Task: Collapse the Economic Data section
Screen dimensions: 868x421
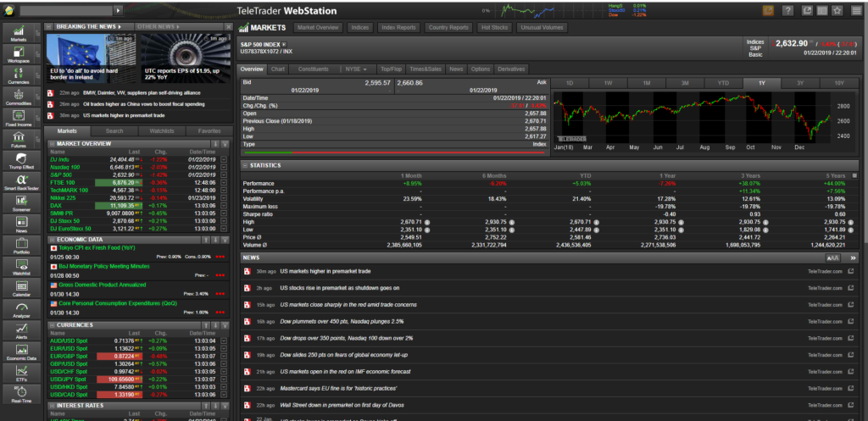Action: pos(52,240)
